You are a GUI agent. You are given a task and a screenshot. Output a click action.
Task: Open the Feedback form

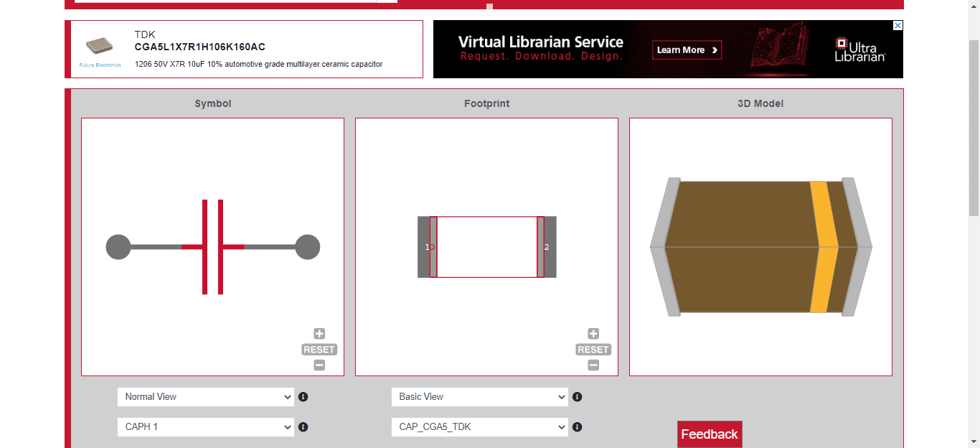[x=709, y=434]
